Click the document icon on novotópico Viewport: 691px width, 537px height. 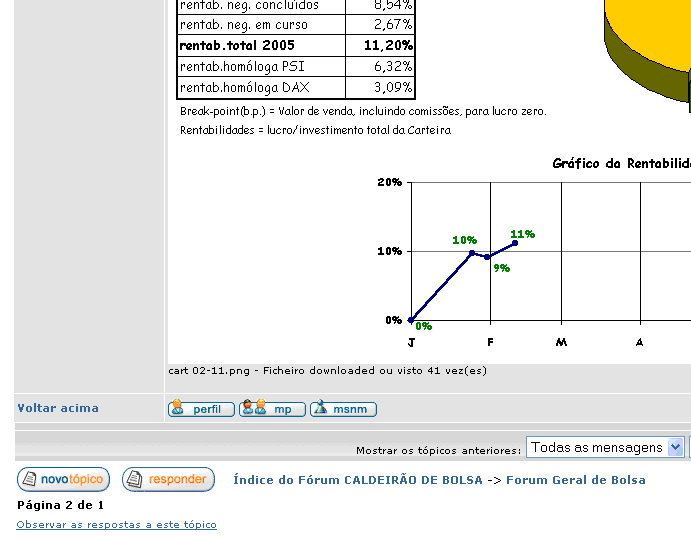(30, 479)
